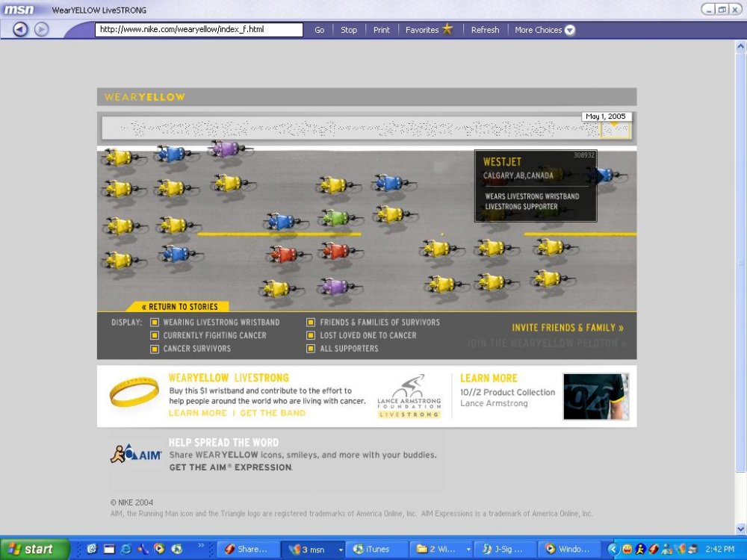Screen dimensions: 747x560
Task: Click the yellow LiveSTRONG wristband image
Action: click(x=134, y=392)
